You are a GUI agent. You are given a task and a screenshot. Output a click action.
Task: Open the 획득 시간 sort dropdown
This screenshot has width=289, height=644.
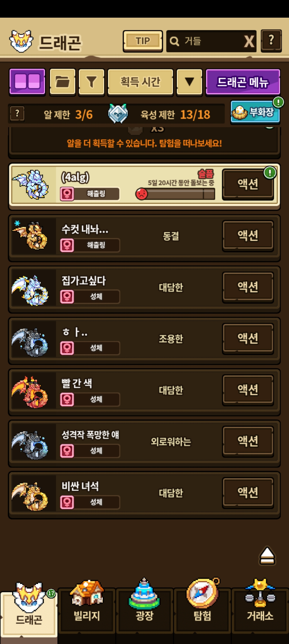[x=140, y=82]
